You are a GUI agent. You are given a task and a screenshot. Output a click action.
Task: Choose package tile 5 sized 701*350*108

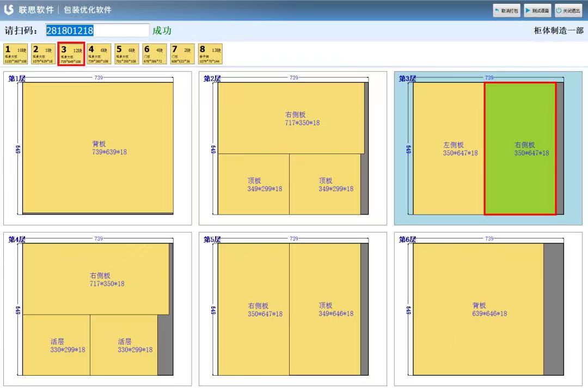(x=126, y=54)
